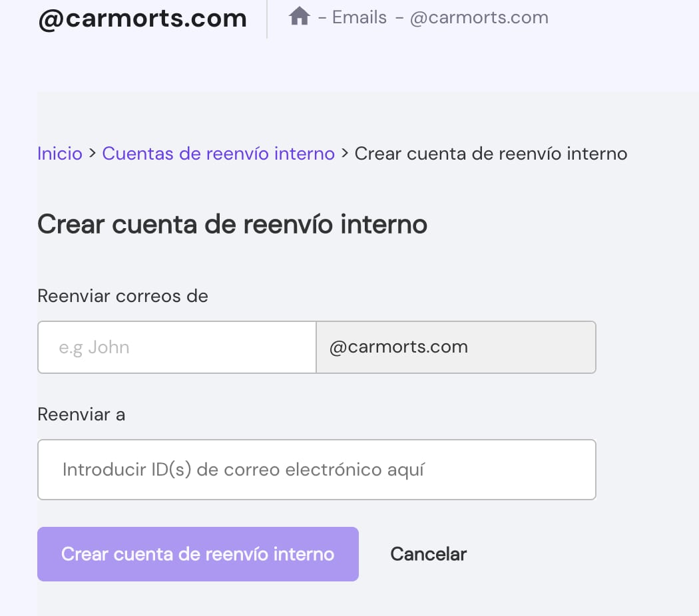Focus the Introducir ID(s) de correo electrónico field
This screenshot has height=616, width=699.
point(316,470)
